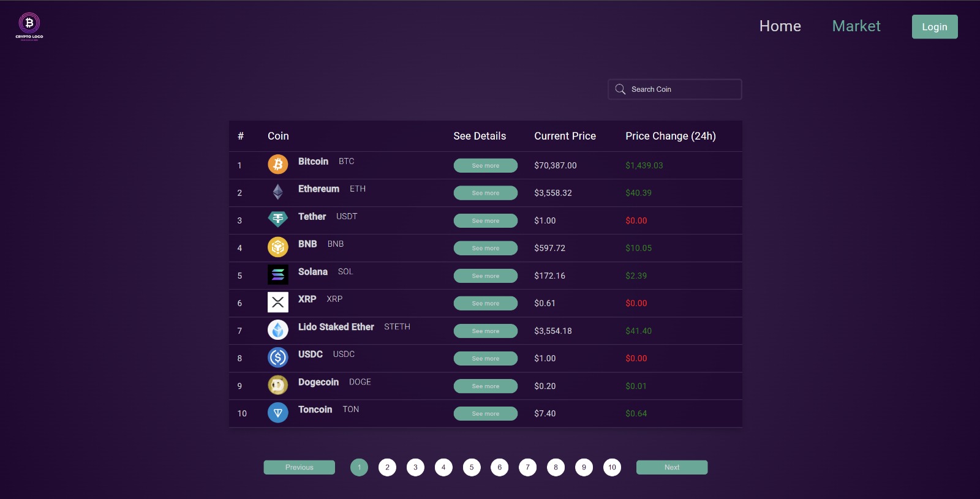Image resolution: width=980 pixels, height=499 pixels.
Task: Click the Next page button
Action: click(672, 467)
